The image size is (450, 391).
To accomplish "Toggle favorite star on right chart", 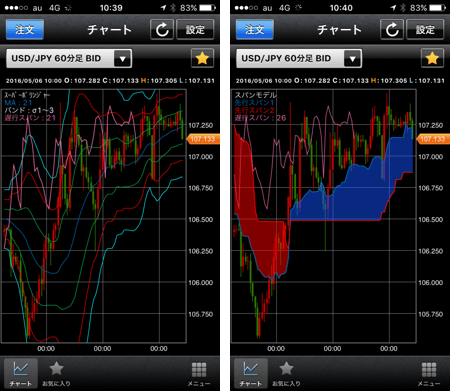I will click(x=432, y=58).
